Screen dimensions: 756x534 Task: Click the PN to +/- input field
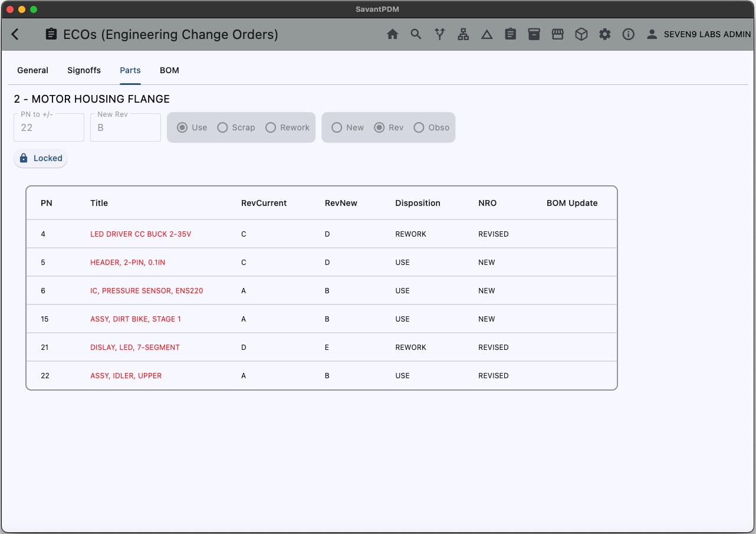[x=49, y=127]
